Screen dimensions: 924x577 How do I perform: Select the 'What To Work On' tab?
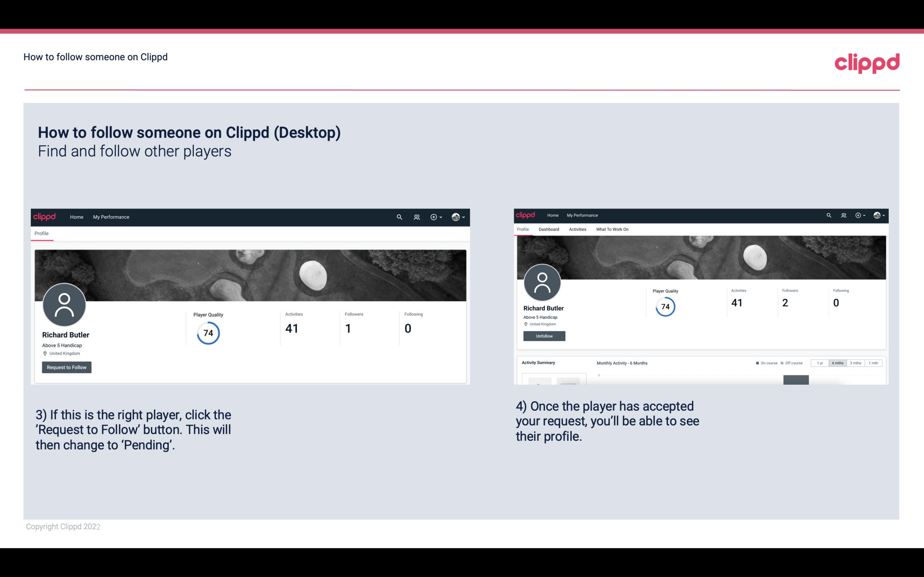click(x=612, y=229)
